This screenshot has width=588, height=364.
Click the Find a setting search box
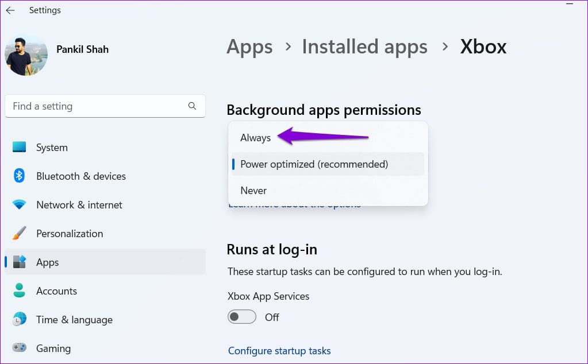[x=105, y=106]
